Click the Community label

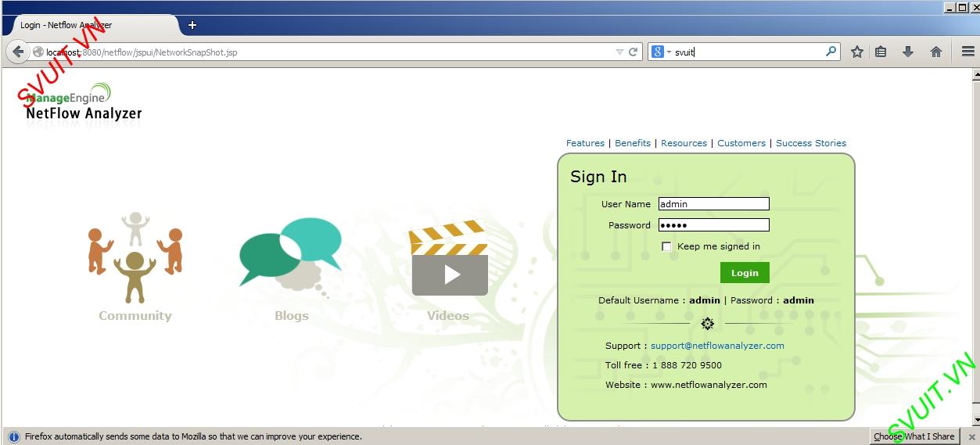coord(135,316)
